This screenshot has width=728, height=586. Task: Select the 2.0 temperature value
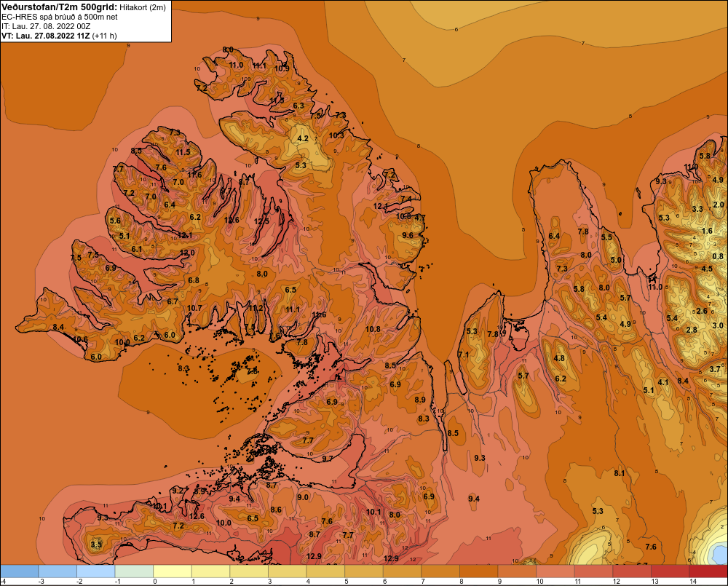pyautogui.click(x=719, y=205)
